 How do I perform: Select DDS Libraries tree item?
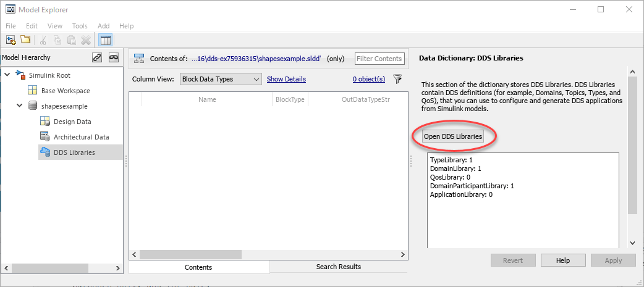point(80,152)
